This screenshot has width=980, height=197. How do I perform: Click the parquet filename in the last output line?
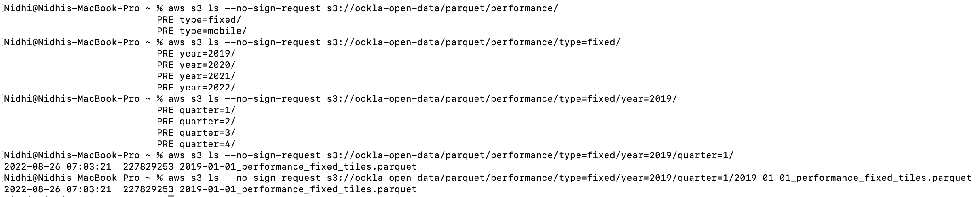298,189
